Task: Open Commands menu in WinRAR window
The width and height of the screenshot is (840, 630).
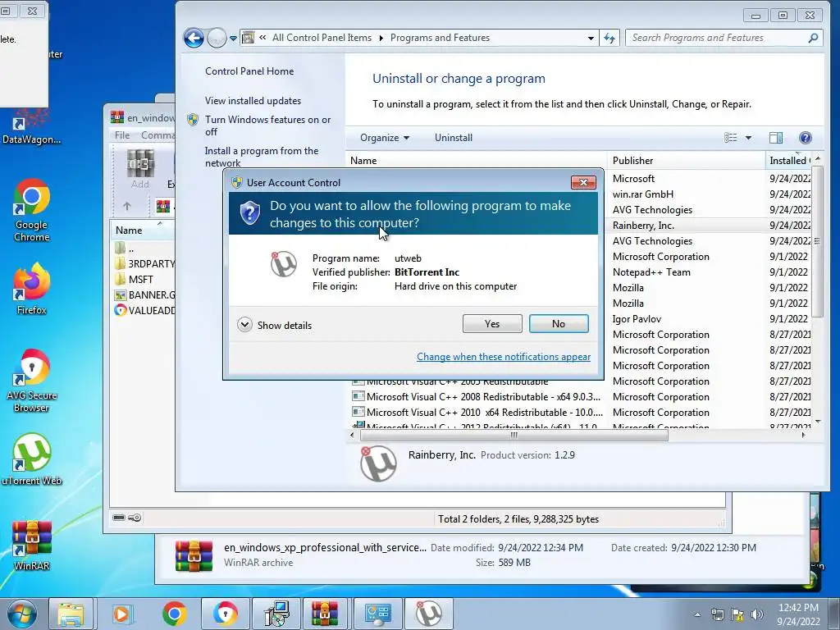Action: pyautogui.click(x=157, y=135)
